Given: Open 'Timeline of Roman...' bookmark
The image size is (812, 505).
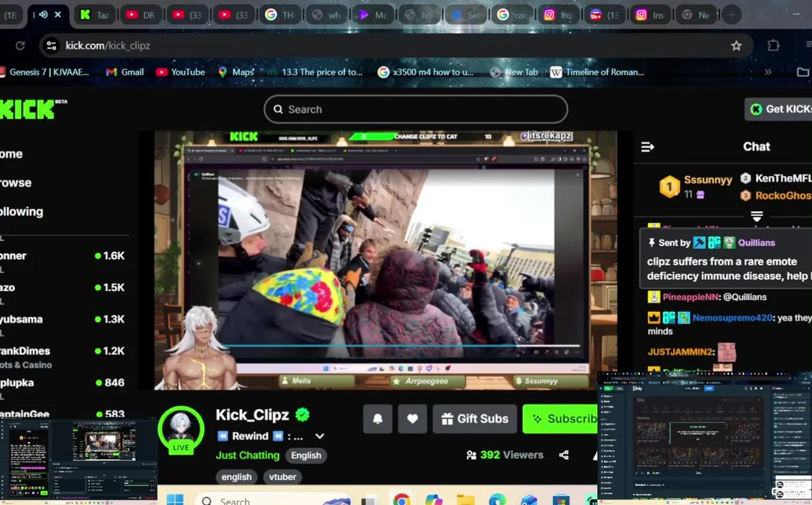Looking at the screenshot, I should coord(597,72).
